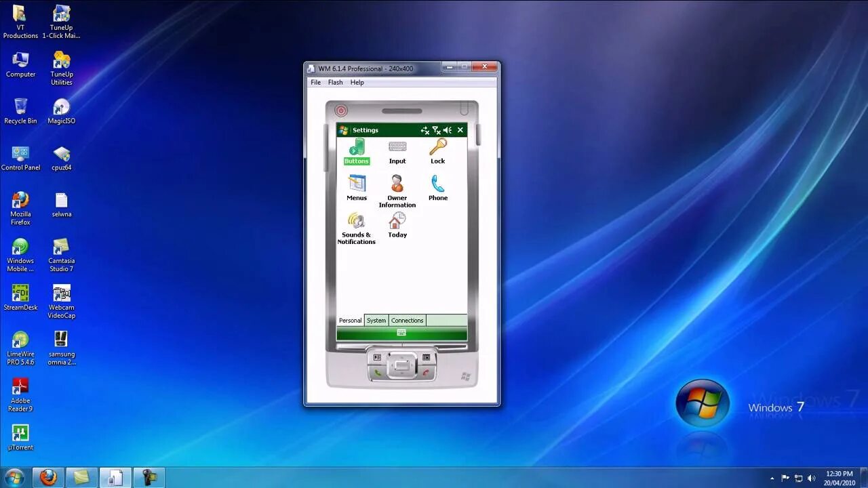Select the Computer desktop icon
The height and width of the screenshot is (488, 868).
click(20, 64)
